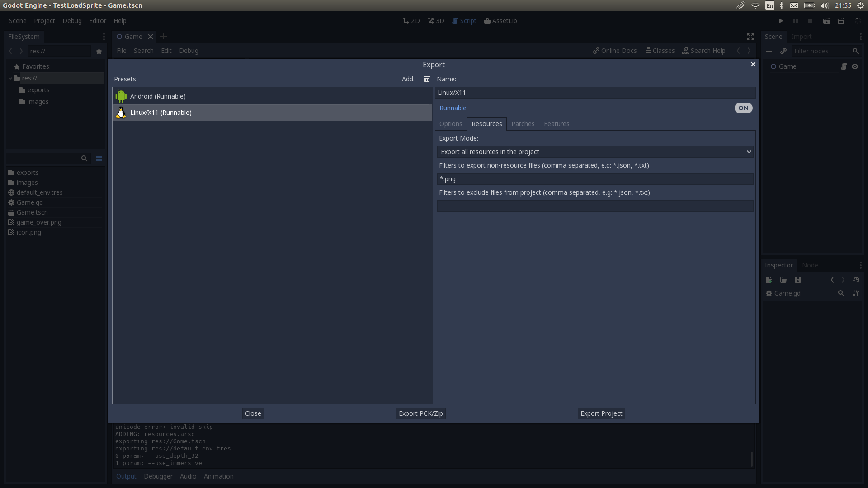The width and height of the screenshot is (868, 488).
Task: Close the Export dialog with the Close button
Action: pos(252,413)
